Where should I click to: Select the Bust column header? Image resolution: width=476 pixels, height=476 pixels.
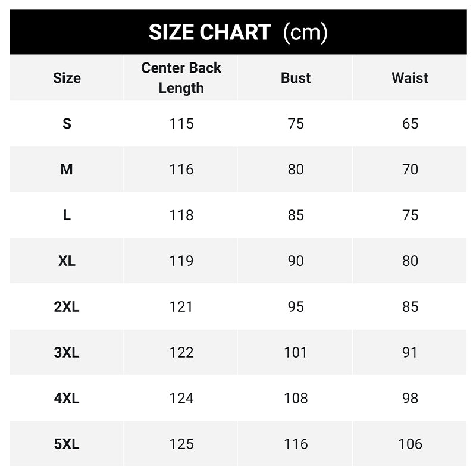(x=296, y=78)
